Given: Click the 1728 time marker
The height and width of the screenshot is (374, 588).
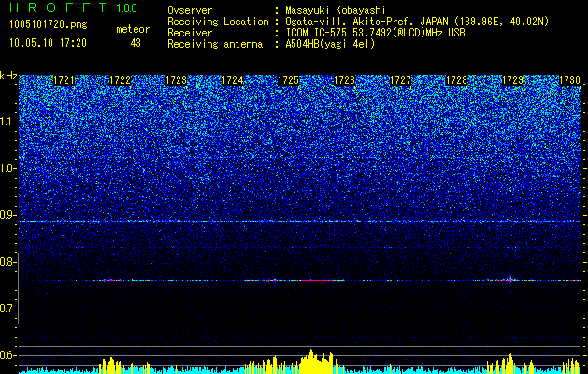Looking at the screenshot, I should pos(457,80).
